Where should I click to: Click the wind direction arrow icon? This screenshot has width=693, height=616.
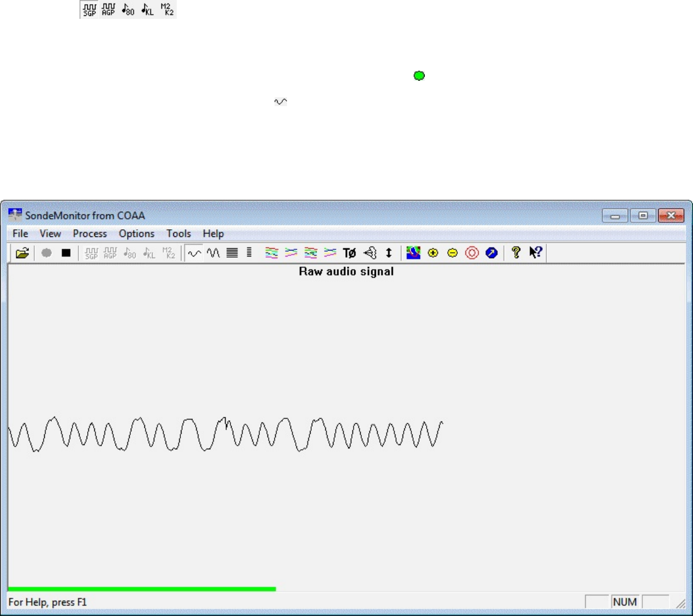point(370,253)
